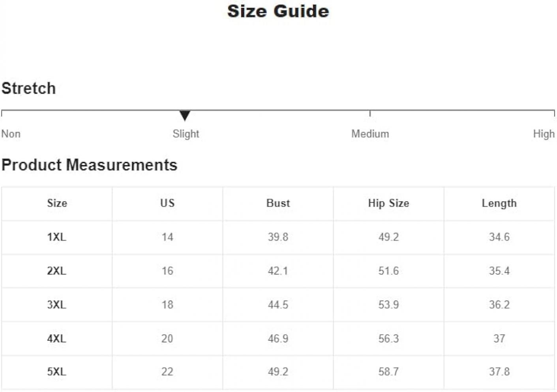Click the Size column header
Viewport: 557px width, 392px height.
(x=57, y=203)
